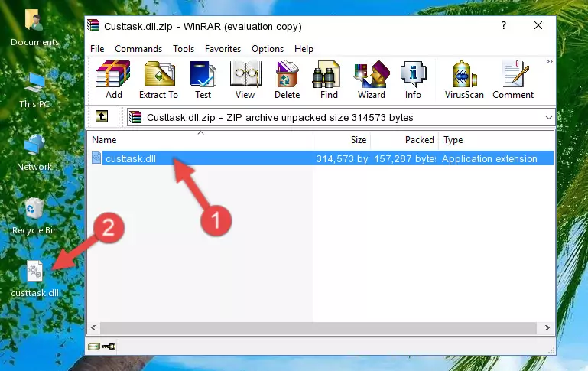The height and width of the screenshot is (371, 588).
Task: Start VirusScan on the archive
Action: click(464, 80)
